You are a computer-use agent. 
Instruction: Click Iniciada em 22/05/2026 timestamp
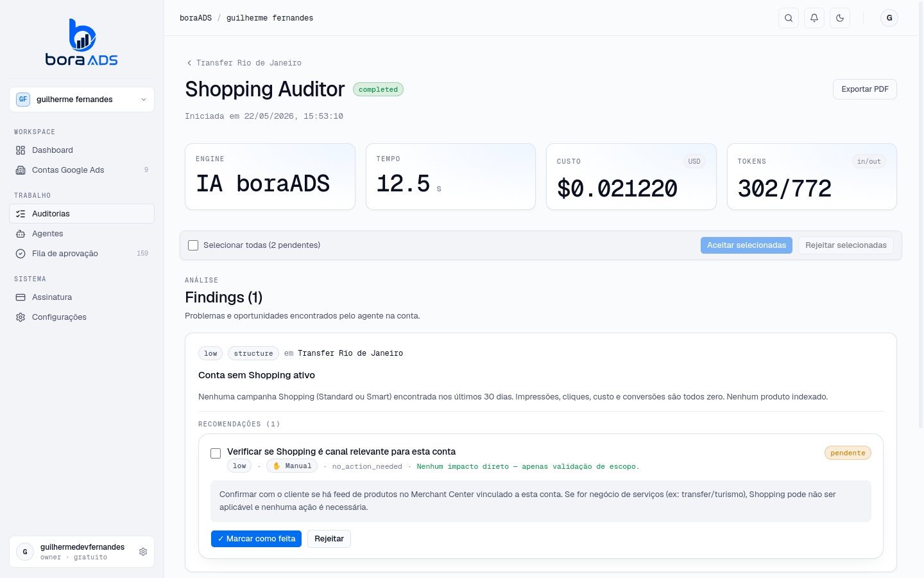[264, 116]
